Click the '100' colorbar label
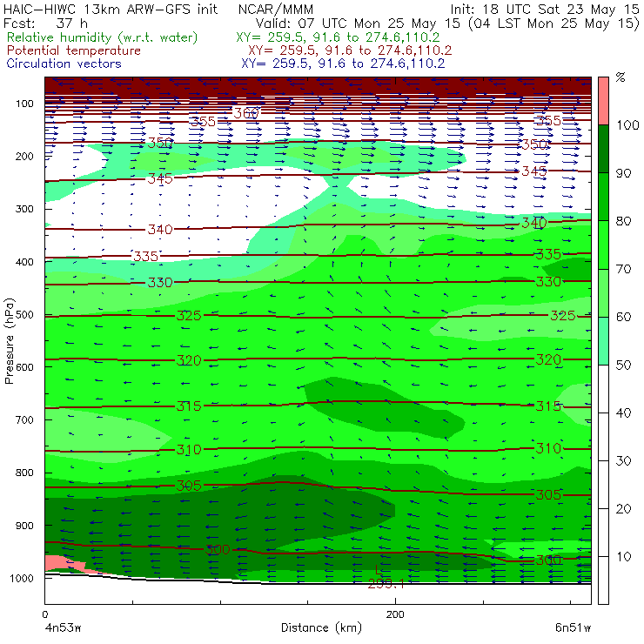 [627, 124]
